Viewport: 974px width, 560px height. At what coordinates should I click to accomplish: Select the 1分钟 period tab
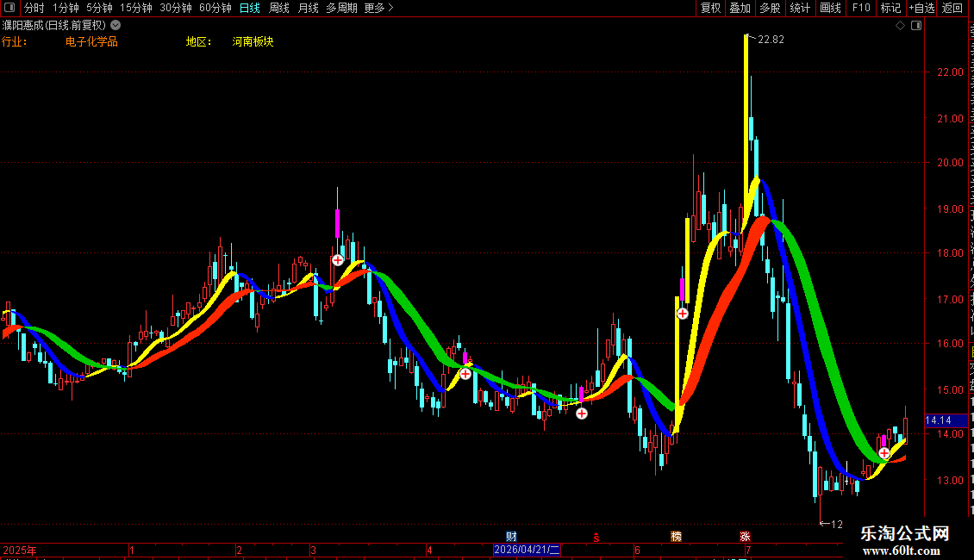(x=66, y=8)
